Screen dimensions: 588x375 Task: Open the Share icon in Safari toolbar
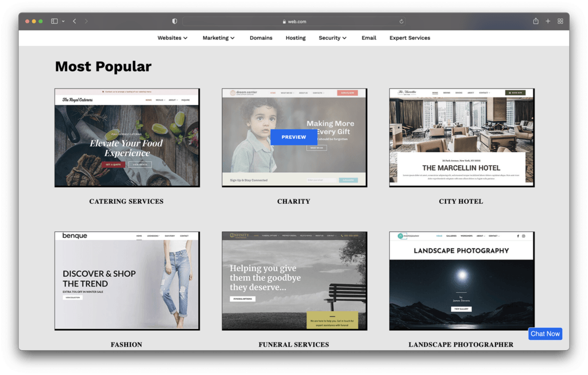(x=535, y=21)
